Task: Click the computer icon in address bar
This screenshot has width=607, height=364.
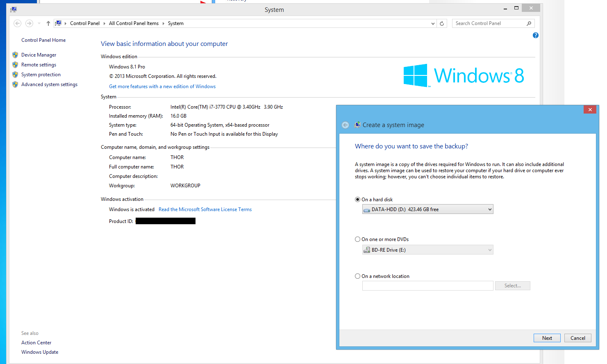Action: 59,23
